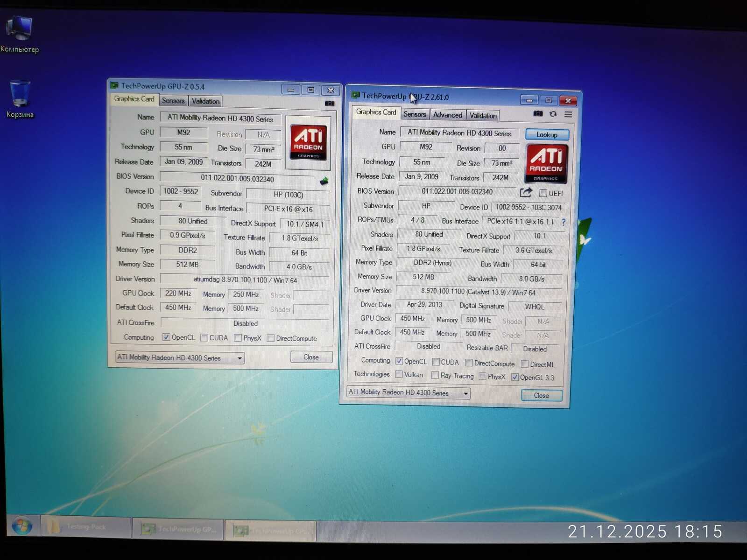Click the "250 MHz" memory clock value

246,294
